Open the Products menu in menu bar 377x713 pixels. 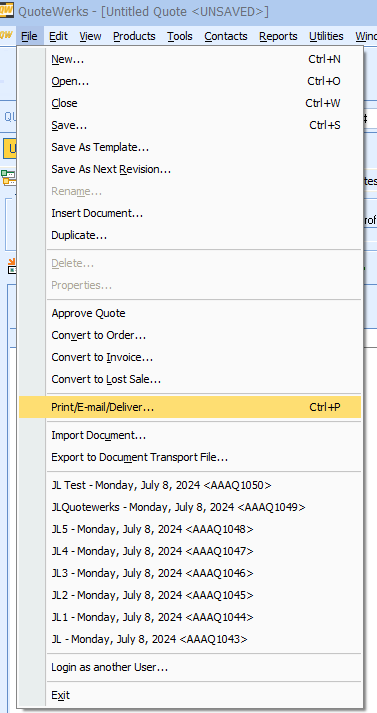[134, 36]
